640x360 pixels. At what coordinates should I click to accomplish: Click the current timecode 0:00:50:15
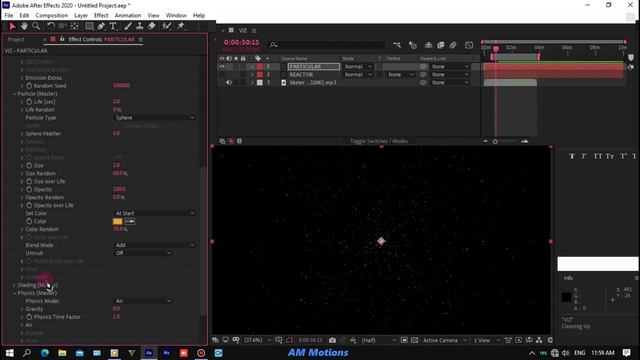pyautogui.click(x=241, y=42)
